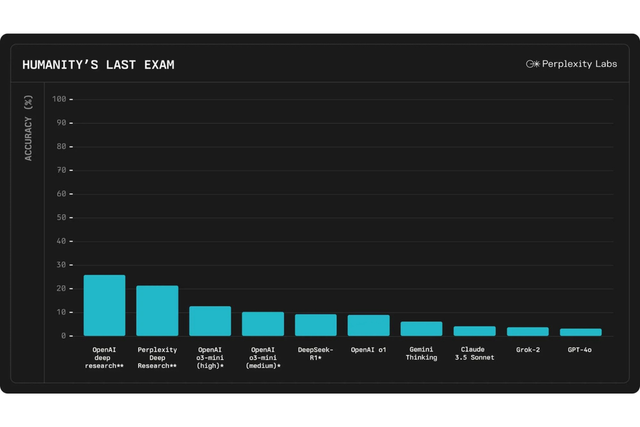Click the 90 y-axis tick value
Screen dimensions: 640x427
coord(61,123)
